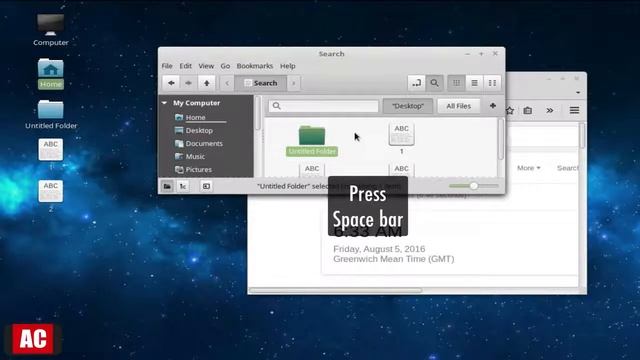
Task: Open the File menu
Action: [x=167, y=66]
